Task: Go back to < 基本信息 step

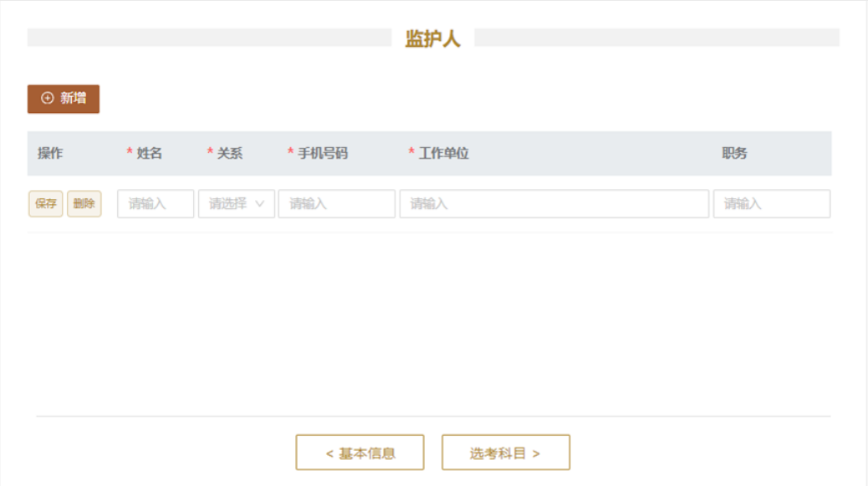Action: [x=360, y=453]
